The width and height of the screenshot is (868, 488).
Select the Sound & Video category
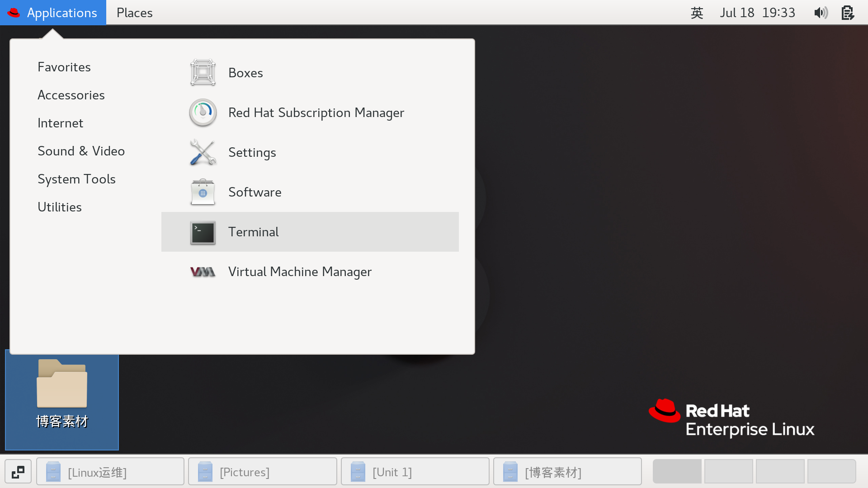coord(81,151)
